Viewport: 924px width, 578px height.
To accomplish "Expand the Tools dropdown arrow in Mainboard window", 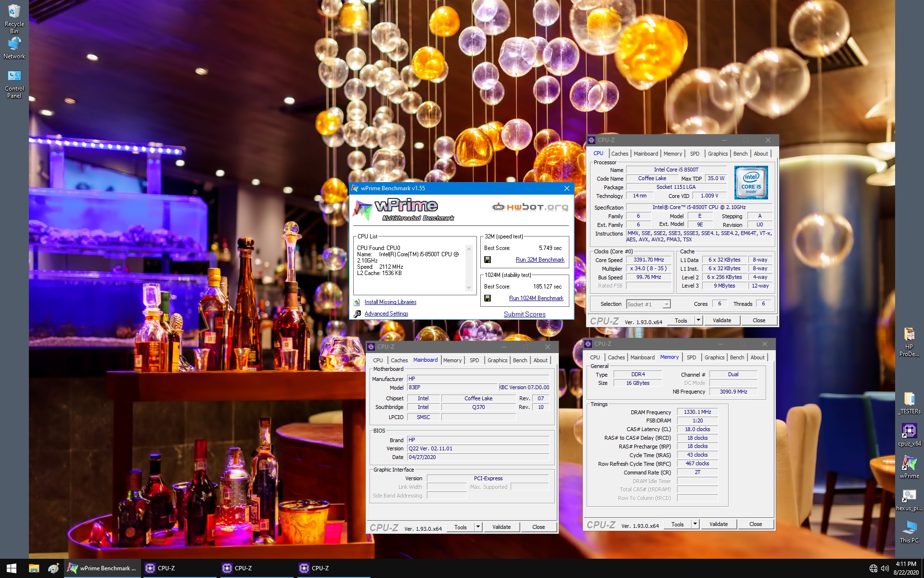I will 478,527.
